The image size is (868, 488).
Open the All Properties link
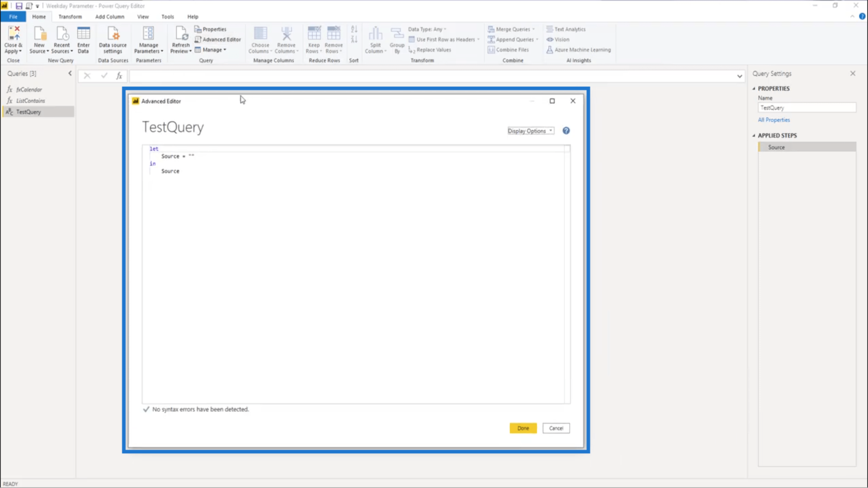(x=773, y=120)
